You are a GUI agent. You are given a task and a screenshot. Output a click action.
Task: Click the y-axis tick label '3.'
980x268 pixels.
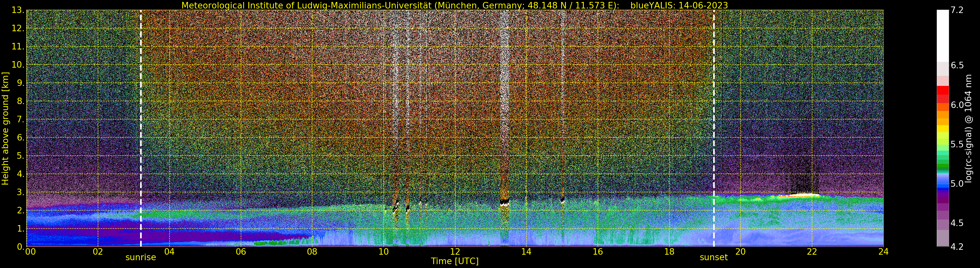[x=20, y=192]
